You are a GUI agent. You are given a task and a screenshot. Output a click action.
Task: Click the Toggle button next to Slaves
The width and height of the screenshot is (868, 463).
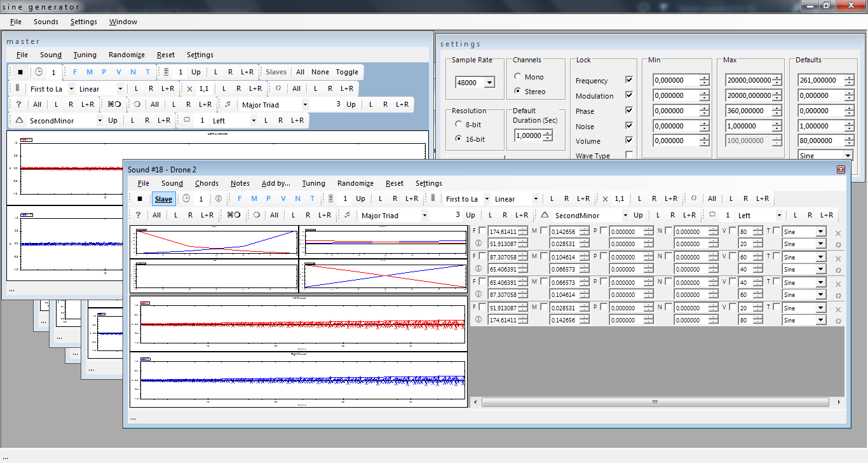point(347,72)
